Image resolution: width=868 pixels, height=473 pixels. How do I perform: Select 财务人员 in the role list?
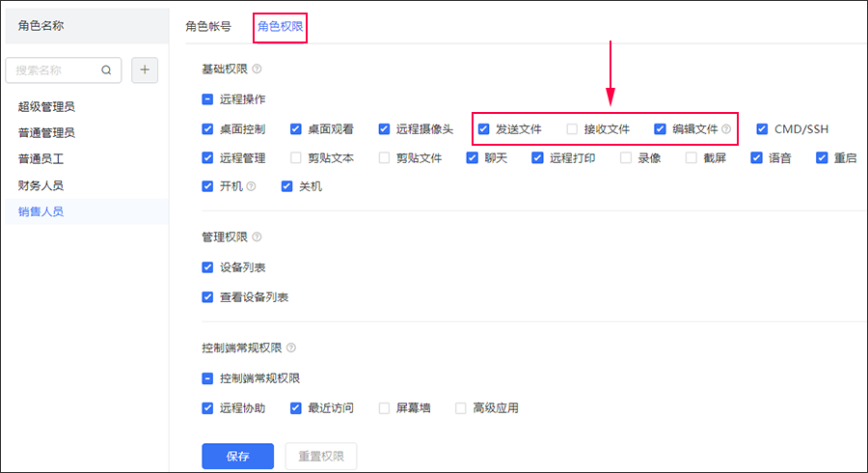point(41,184)
